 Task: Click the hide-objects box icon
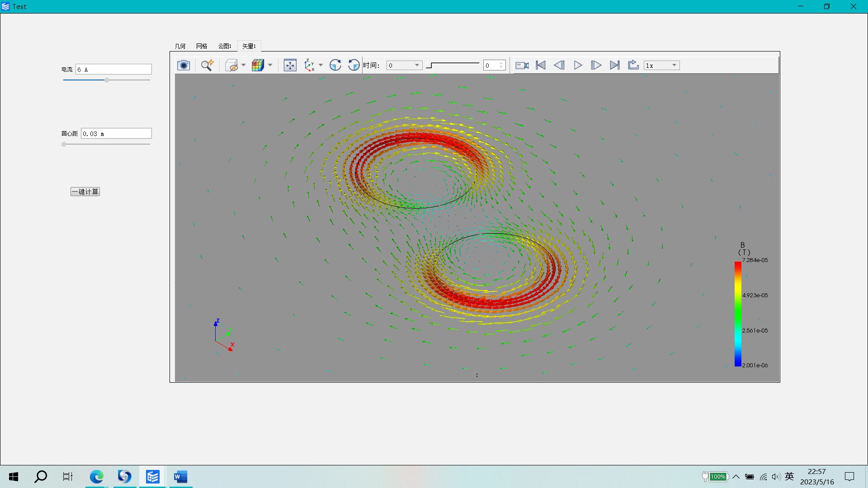tap(231, 66)
